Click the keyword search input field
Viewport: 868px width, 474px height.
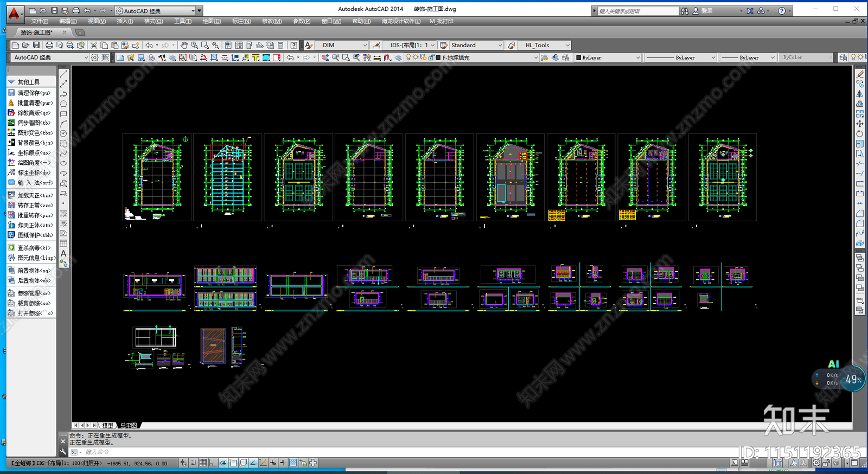coord(638,11)
